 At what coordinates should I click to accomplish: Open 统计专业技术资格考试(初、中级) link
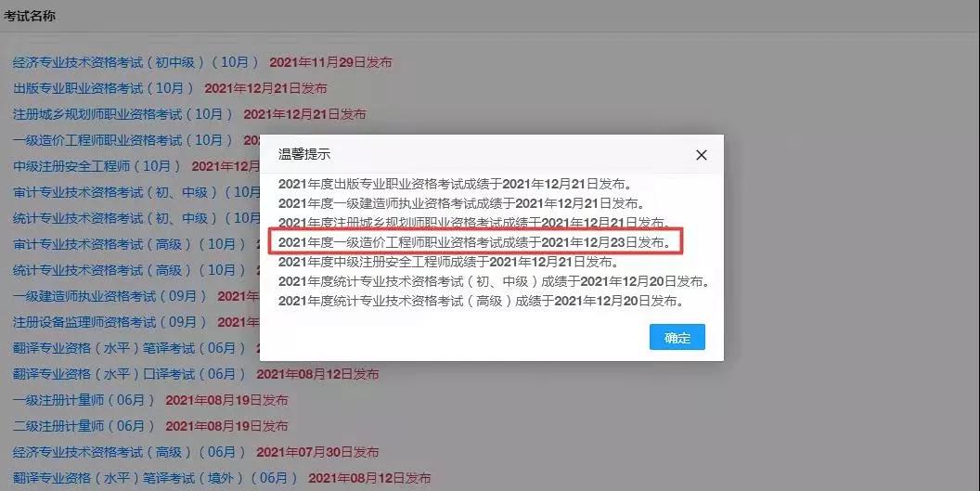[135, 218]
